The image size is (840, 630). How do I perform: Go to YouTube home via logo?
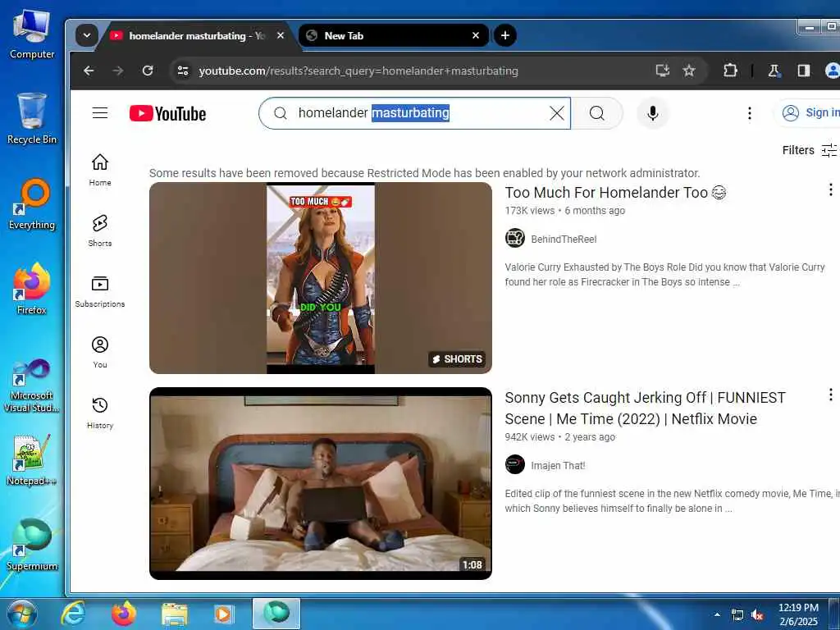coord(167,113)
